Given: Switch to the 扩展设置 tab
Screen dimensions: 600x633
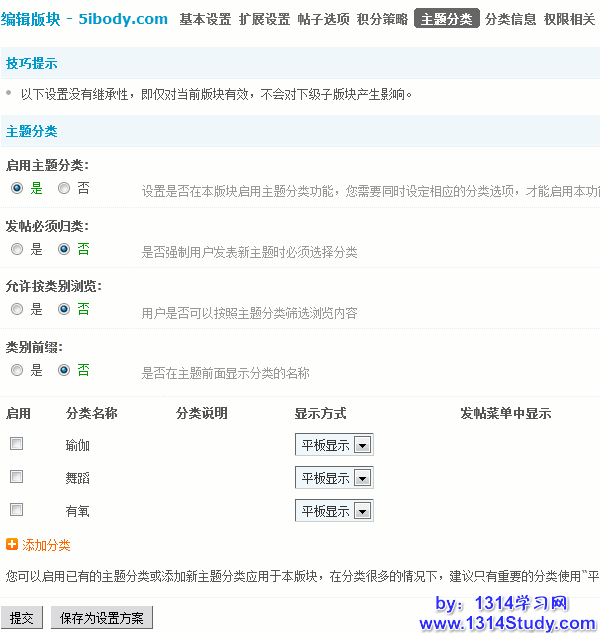Looking at the screenshot, I should click(264, 19).
